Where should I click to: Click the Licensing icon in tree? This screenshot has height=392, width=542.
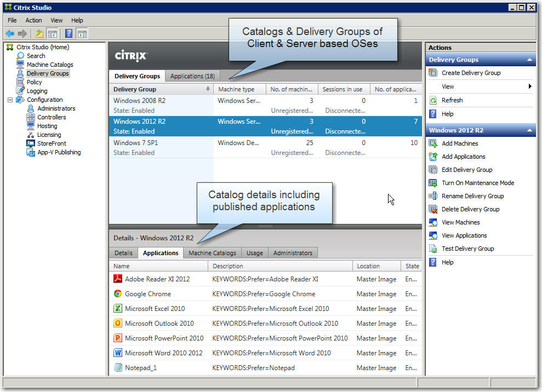(31, 135)
